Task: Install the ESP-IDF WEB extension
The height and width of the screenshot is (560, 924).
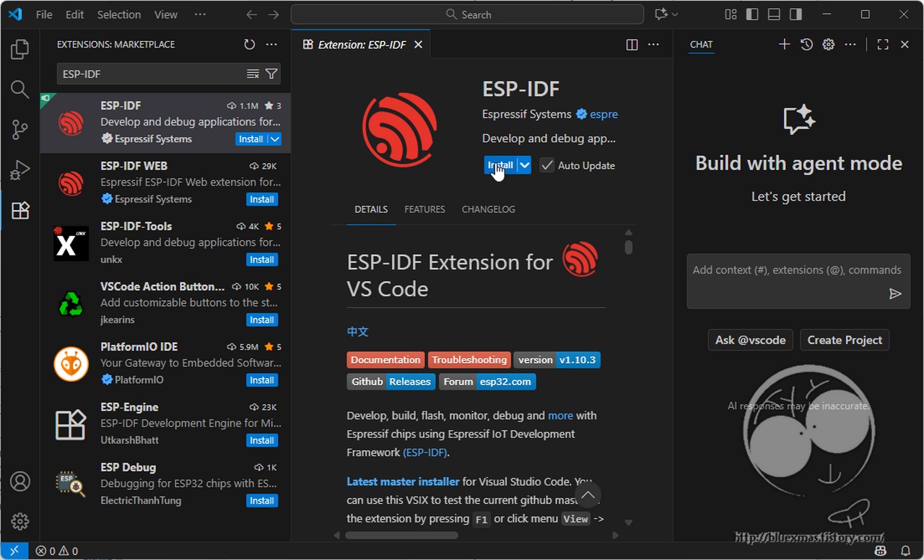Action: coord(262,199)
